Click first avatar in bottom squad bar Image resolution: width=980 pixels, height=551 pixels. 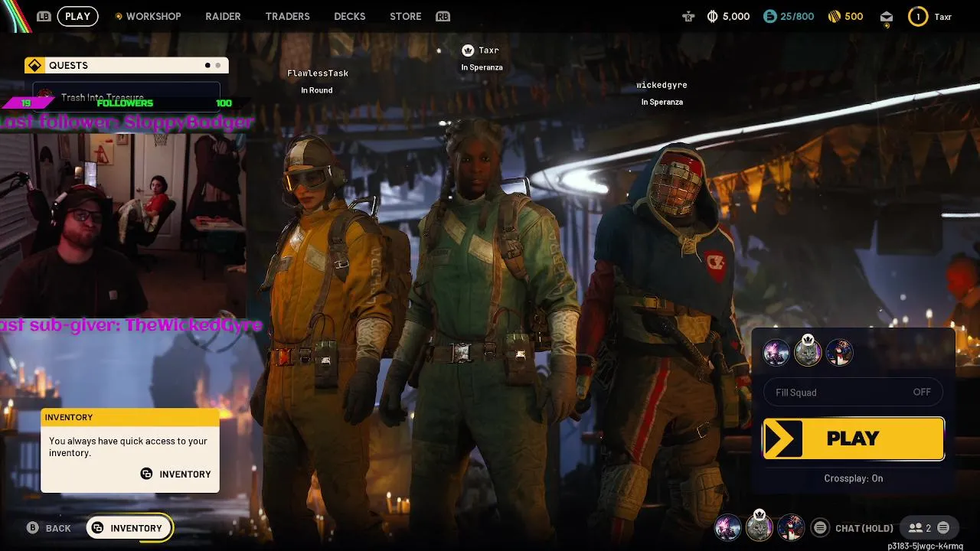click(x=727, y=527)
